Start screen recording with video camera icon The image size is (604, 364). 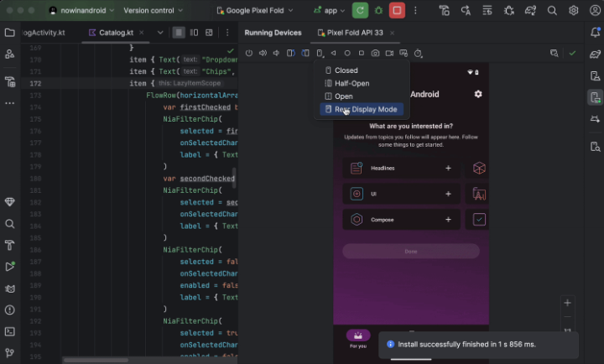(x=389, y=53)
